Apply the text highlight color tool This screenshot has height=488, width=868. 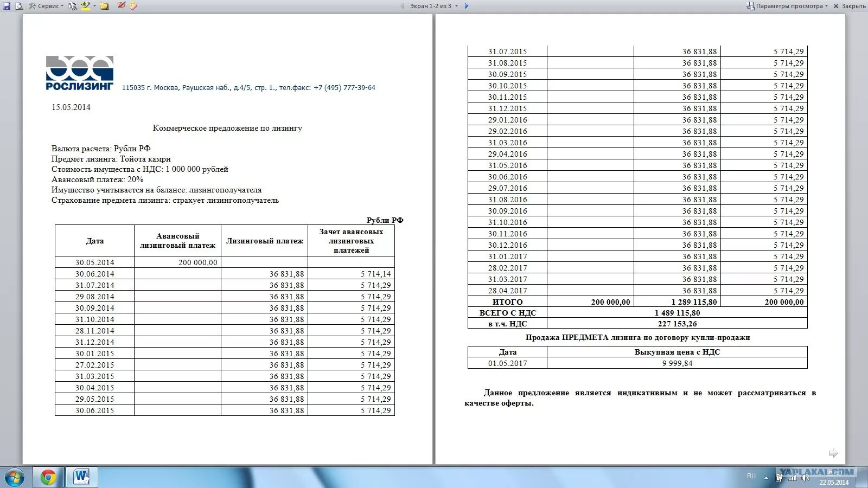[86, 6]
